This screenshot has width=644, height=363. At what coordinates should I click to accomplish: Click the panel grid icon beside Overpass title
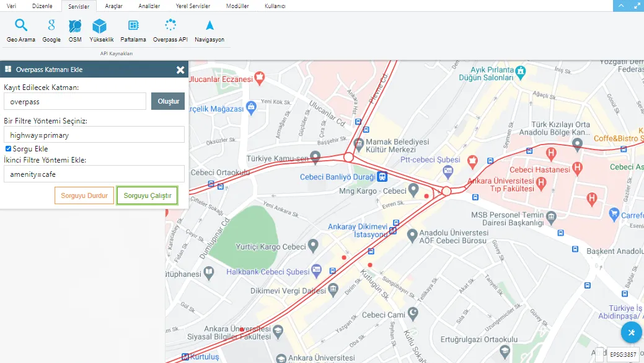8,69
